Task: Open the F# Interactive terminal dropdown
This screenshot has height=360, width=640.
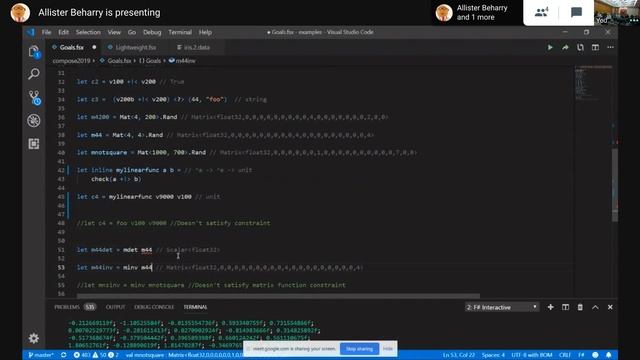Action: point(502,307)
